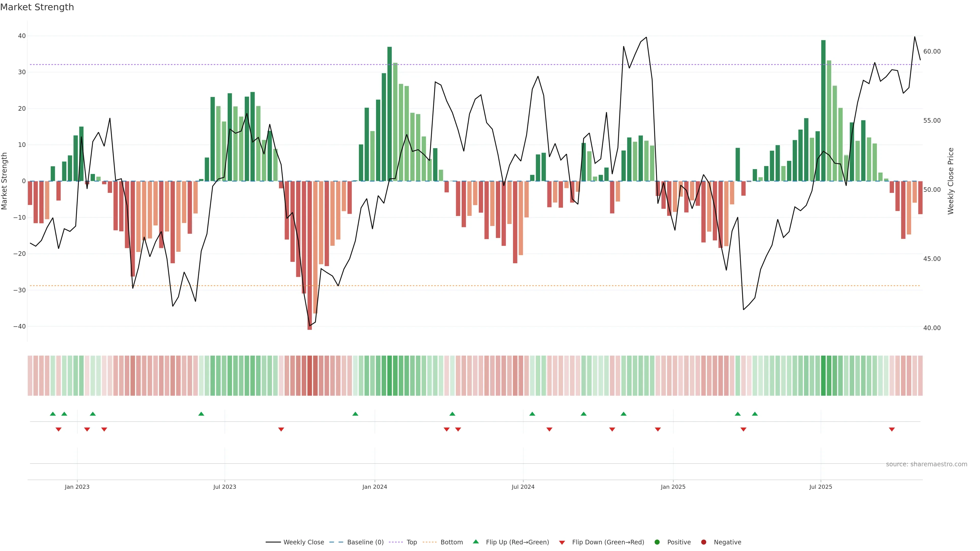Image resolution: width=980 pixels, height=551 pixels.
Task: Click the first green flip-up marker
Action: coord(53,414)
